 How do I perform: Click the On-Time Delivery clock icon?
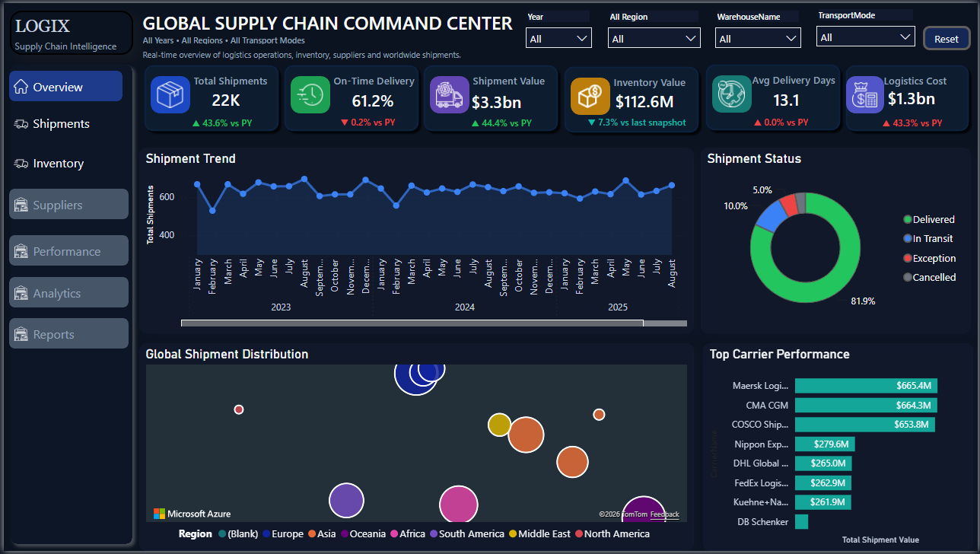310,95
